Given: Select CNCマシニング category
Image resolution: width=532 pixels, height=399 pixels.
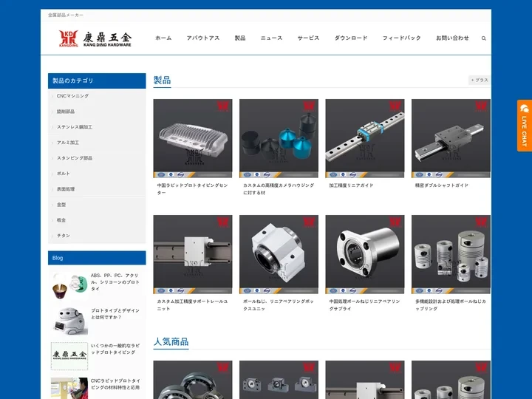Looking at the screenshot, I should click(x=72, y=96).
